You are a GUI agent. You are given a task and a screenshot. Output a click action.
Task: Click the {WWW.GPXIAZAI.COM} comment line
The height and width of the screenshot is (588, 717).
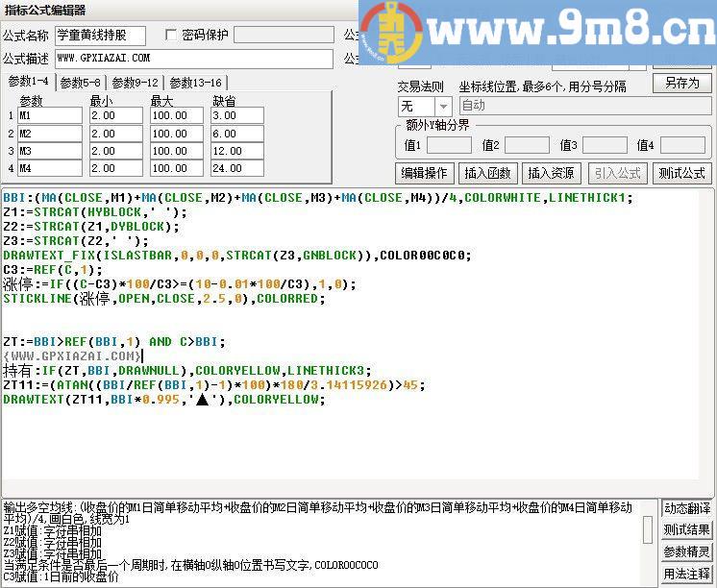point(72,356)
